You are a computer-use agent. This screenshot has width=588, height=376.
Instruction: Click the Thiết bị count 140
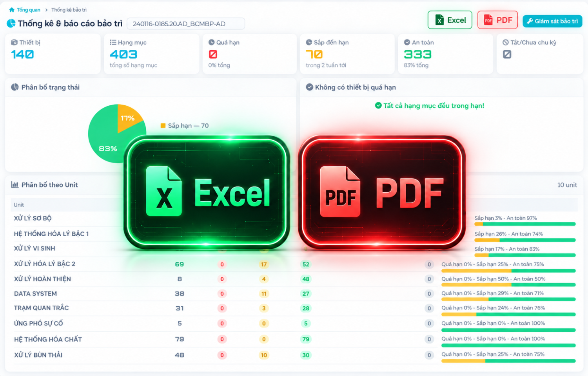click(x=22, y=54)
